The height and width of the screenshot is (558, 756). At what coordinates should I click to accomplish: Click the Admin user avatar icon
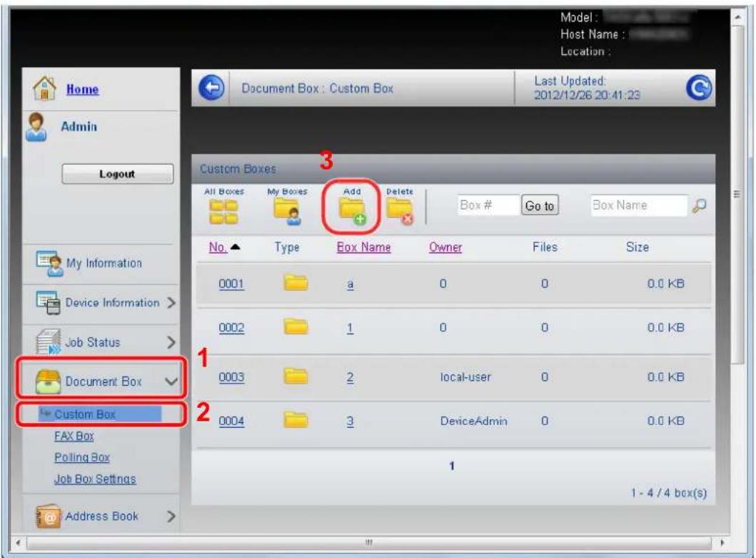click(x=36, y=127)
